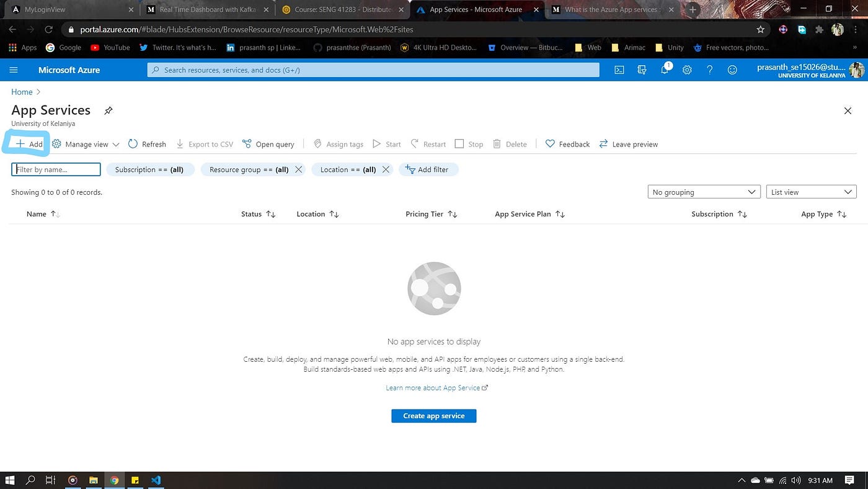868x489 pixels.
Task: Switch to the Course: SENG 41283 tab
Action: 343,10
